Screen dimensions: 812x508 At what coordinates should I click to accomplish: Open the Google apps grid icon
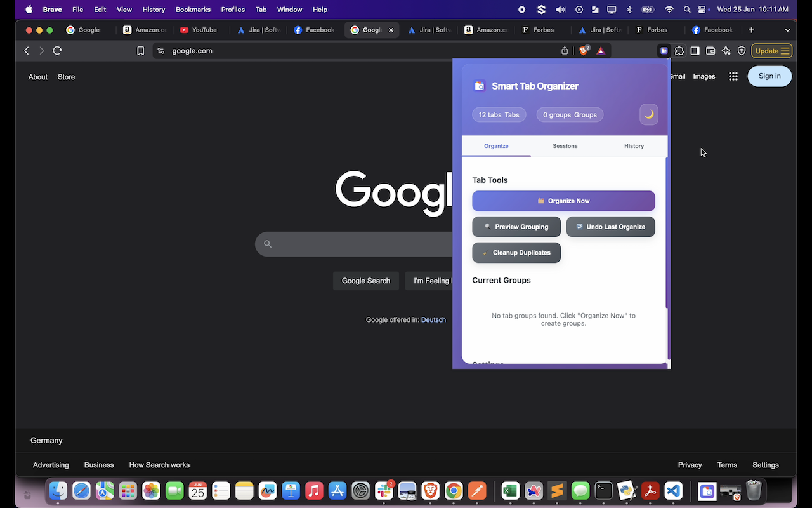tap(733, 76)
